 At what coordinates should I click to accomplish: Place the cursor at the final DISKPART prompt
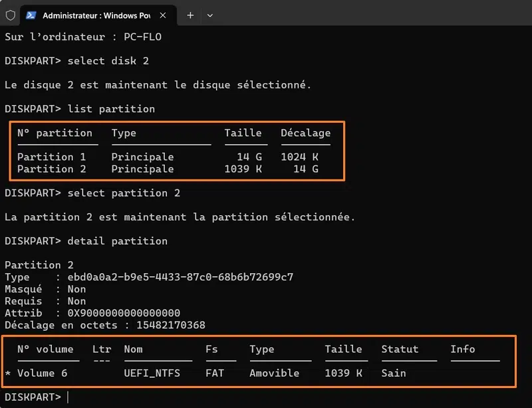tap(68, 397)
